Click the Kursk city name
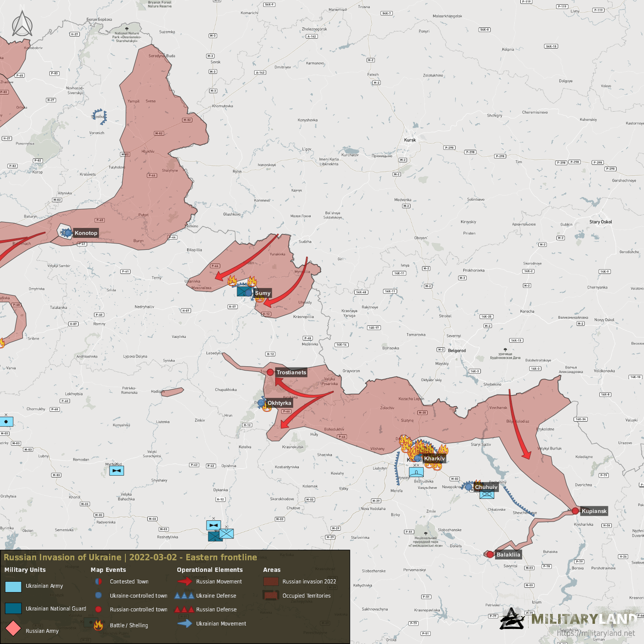 (410, 140)
